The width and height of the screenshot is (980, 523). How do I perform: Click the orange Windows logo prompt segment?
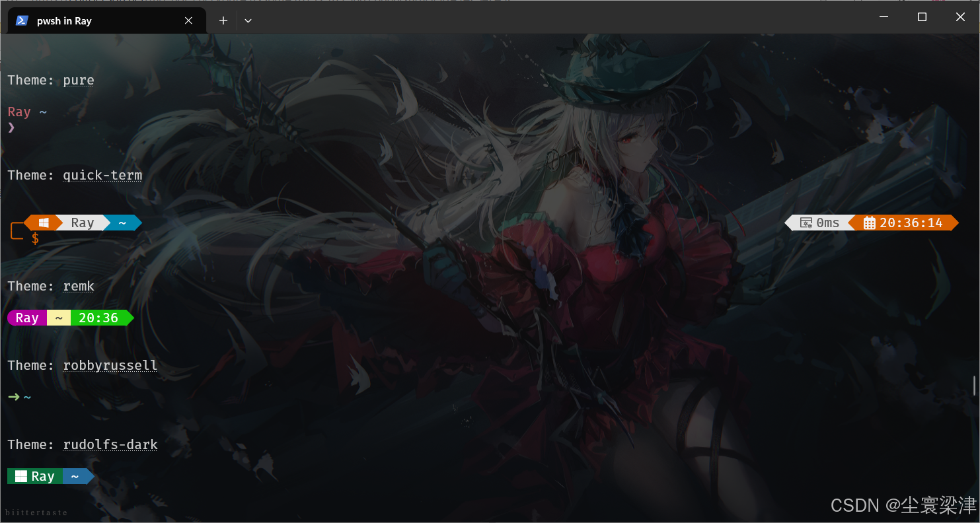tap(44, 223)
